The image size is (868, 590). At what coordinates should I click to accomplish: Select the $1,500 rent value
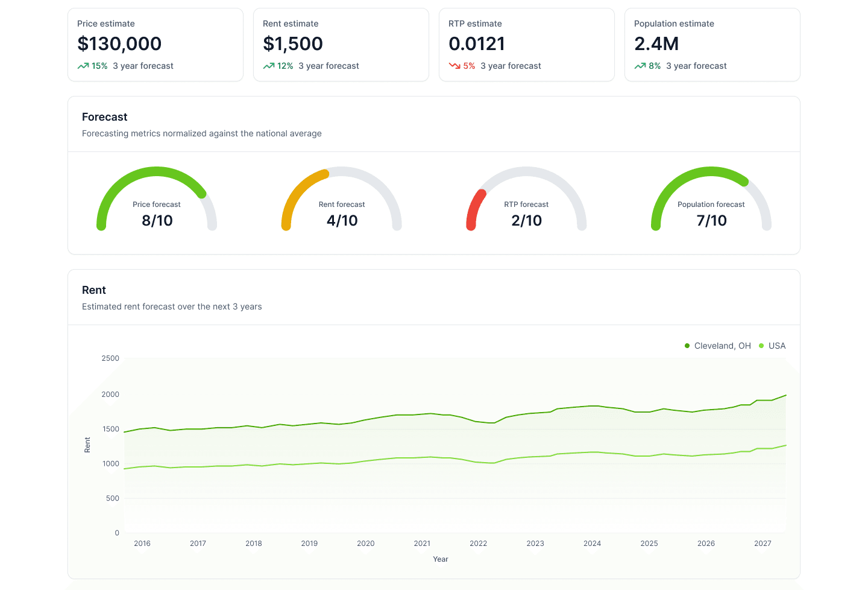click(x=293, y=43)
